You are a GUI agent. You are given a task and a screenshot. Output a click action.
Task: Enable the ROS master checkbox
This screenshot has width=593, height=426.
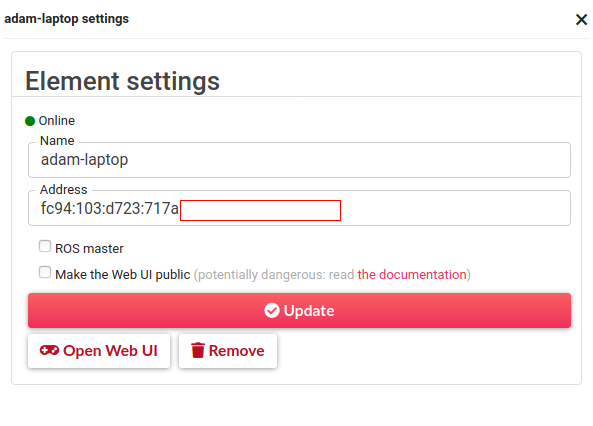pos(45,246)
